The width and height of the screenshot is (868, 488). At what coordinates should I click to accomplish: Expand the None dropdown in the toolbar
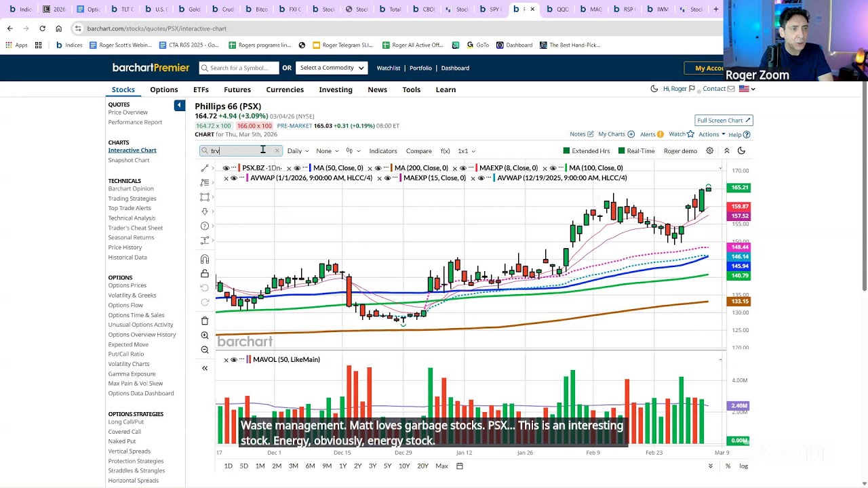pyautogui.click(x=327, y=150)
